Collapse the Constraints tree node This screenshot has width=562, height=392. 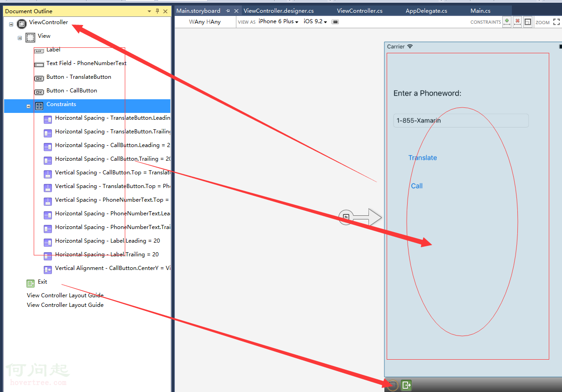point(29,107)
